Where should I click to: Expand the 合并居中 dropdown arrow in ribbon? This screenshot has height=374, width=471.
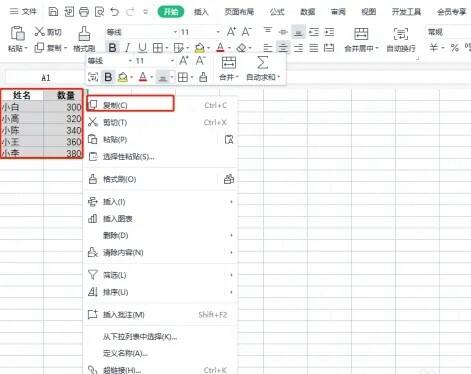click(377, 48)
